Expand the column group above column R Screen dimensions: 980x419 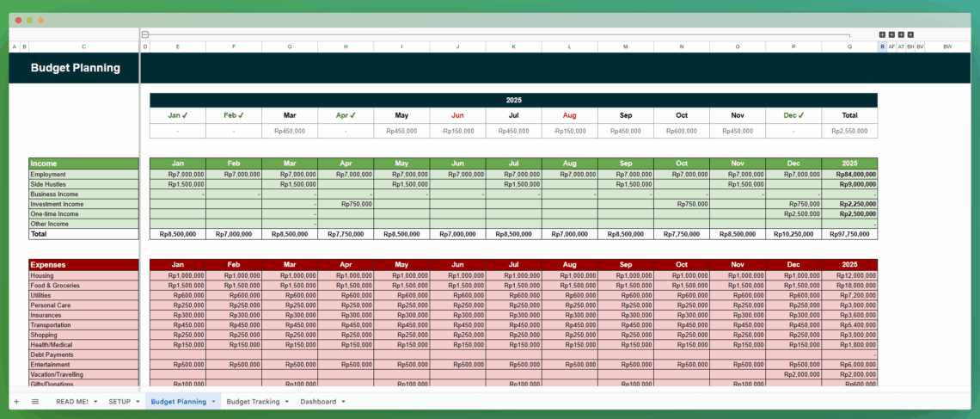[882, 35]
